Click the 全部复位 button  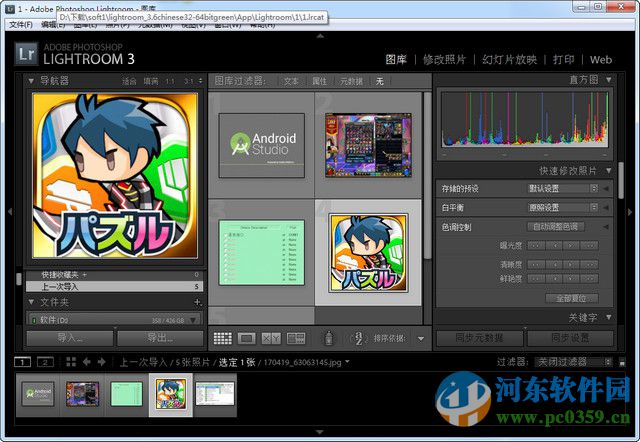[x=571, y=298]
